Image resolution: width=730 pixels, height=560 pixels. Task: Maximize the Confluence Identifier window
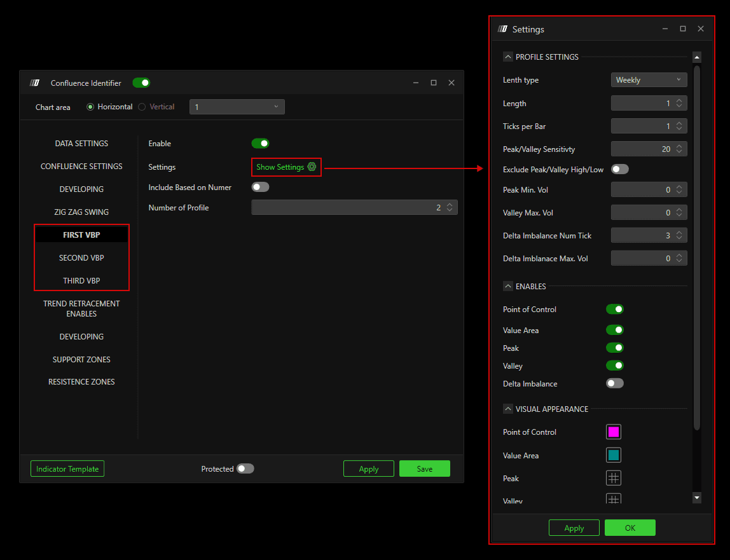(434, 83)
